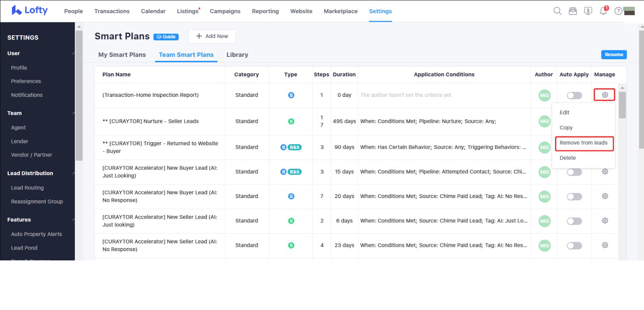
Task: Go to Reporting in top navigation
Action: 265,11
